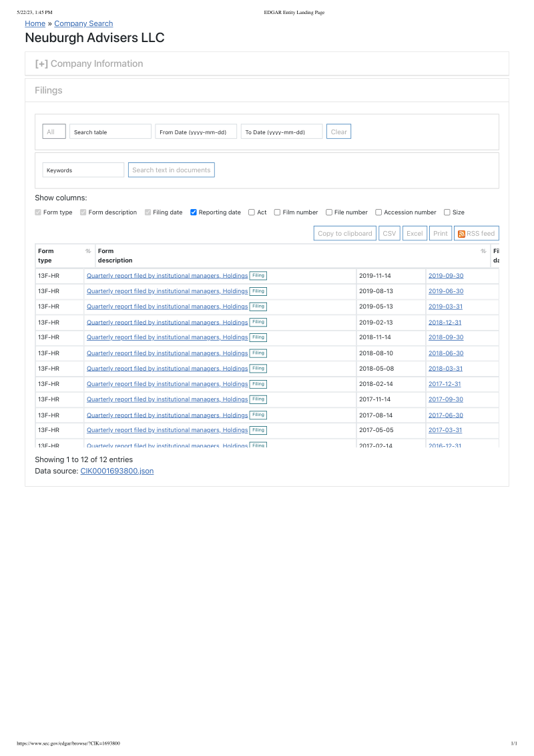Open reporting date 2019-03-31 link
The width and height of the screenshot is (534, 756).
pyautogui.click(x=445, y=307)
